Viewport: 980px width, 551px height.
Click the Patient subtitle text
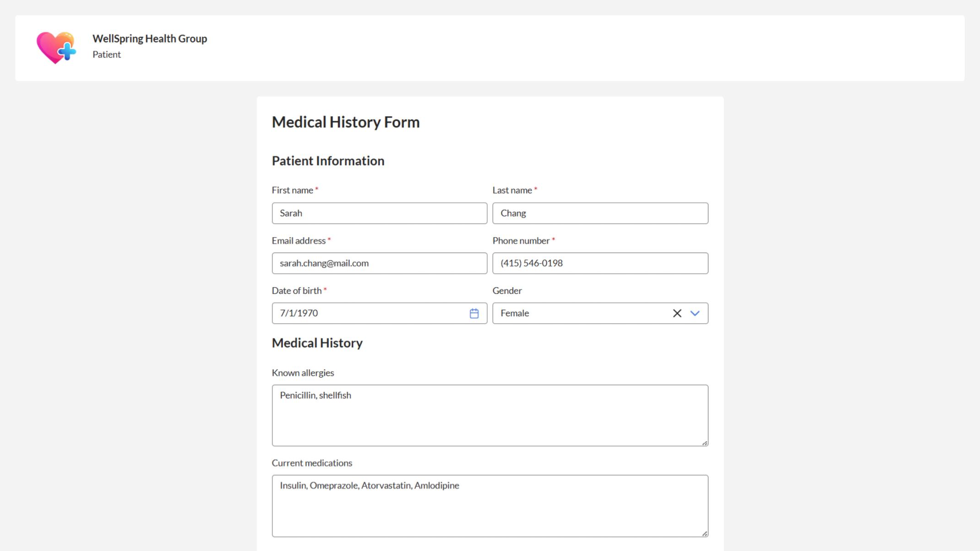107,54
